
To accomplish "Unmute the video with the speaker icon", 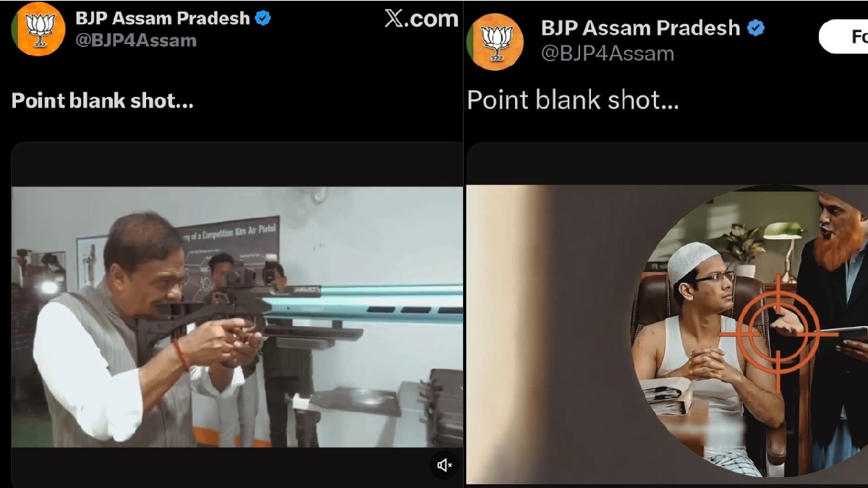I will click(x=444, y=465).
